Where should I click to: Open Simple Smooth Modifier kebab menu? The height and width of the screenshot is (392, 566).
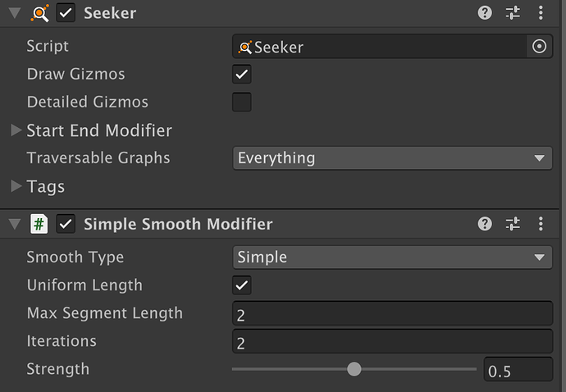(541, 224)
